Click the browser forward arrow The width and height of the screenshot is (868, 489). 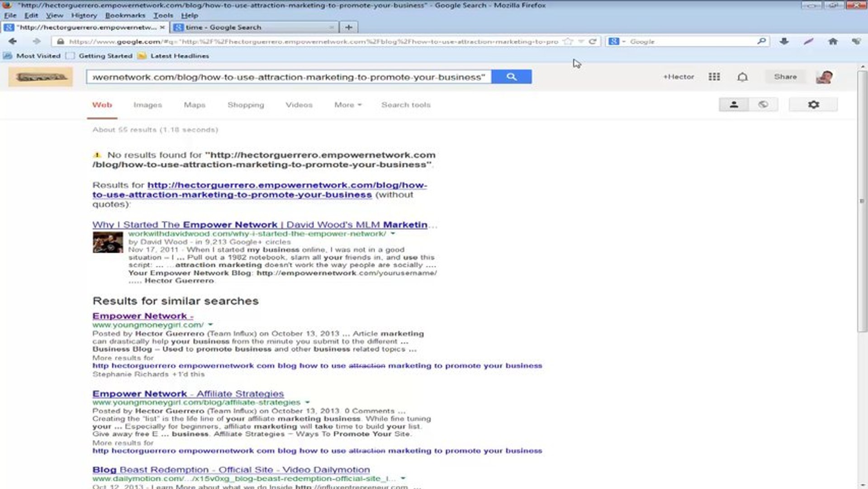tap(36, 41)
